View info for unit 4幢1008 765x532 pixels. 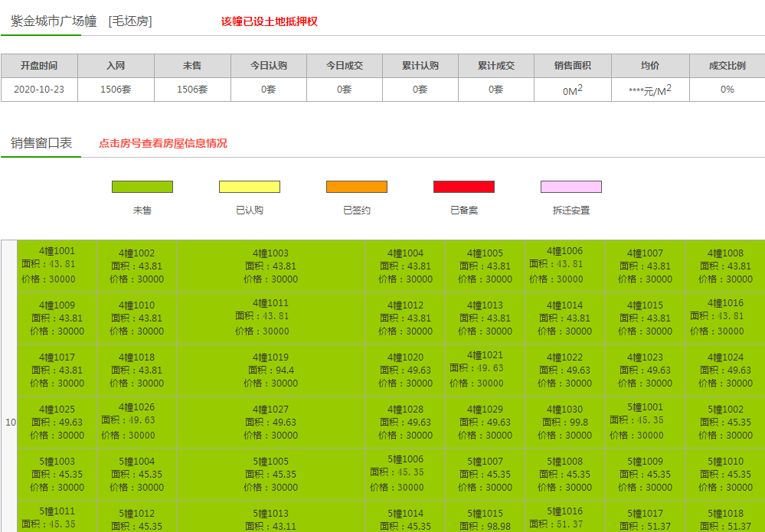click(725, 253)
